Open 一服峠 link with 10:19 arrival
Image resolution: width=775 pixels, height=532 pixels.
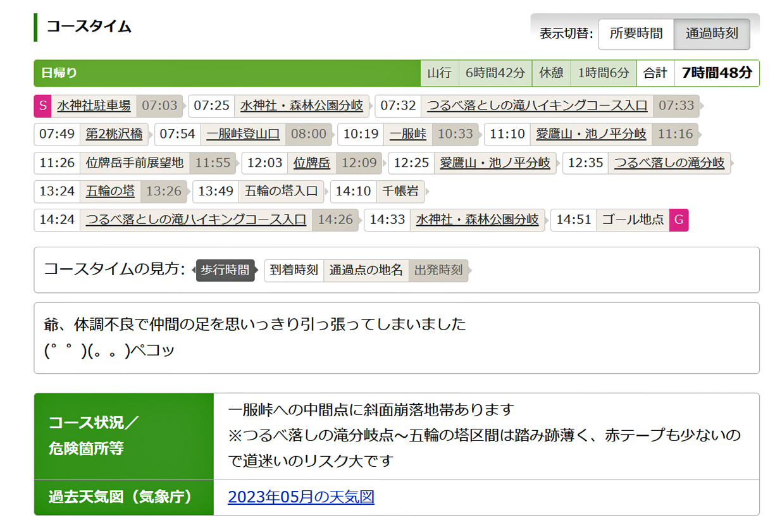(x=407, y=134)
